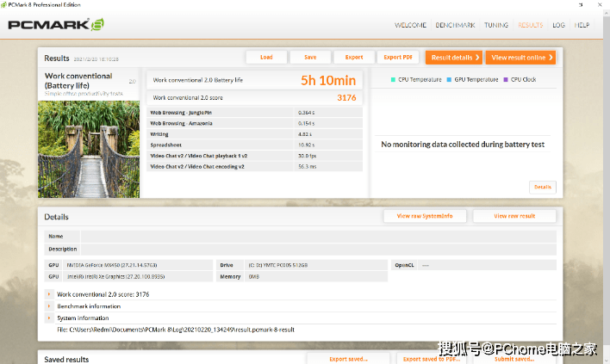The image size is (610, 364).
Task: Click the Load button
Action: [x=266, y=57]
